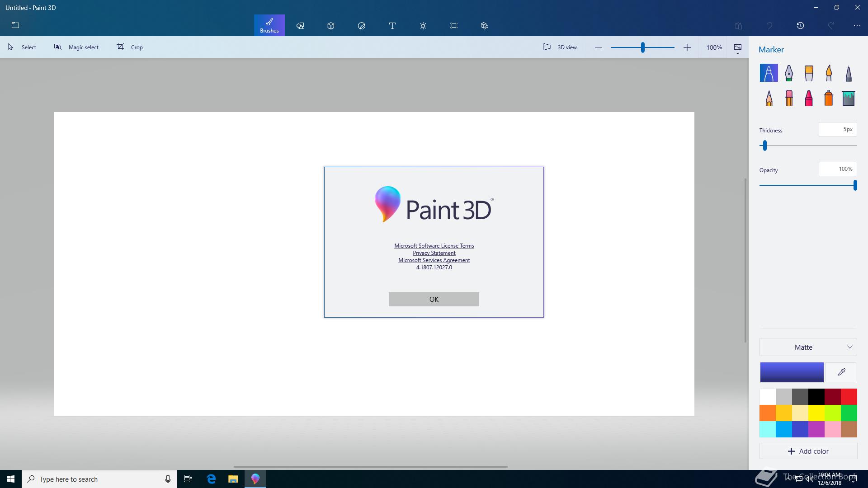Viewport: 868px width, 488px height.
Task: Click the taskbar search box
Action: click(x=99, y=479)
